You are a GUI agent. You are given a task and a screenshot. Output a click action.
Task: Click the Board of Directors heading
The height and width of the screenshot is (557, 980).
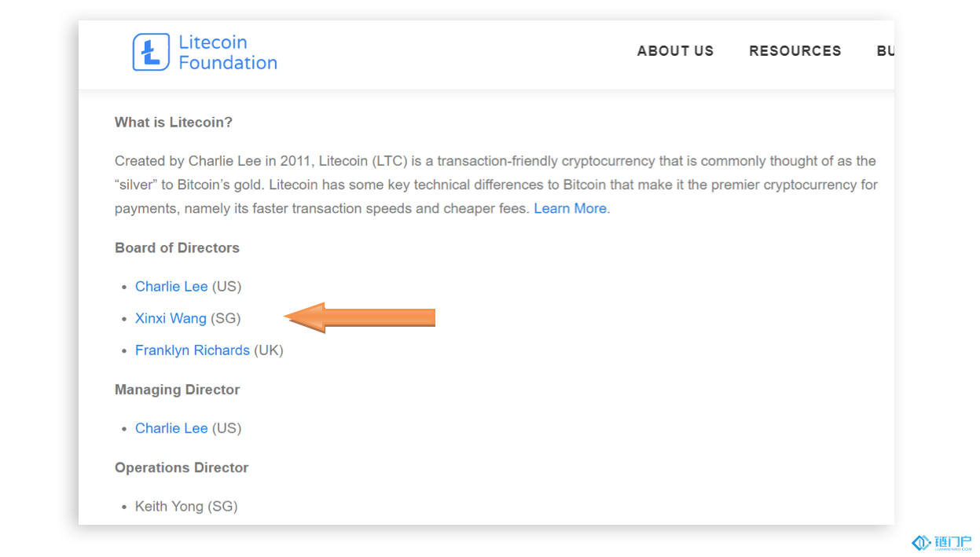click(x=177, y=247)
